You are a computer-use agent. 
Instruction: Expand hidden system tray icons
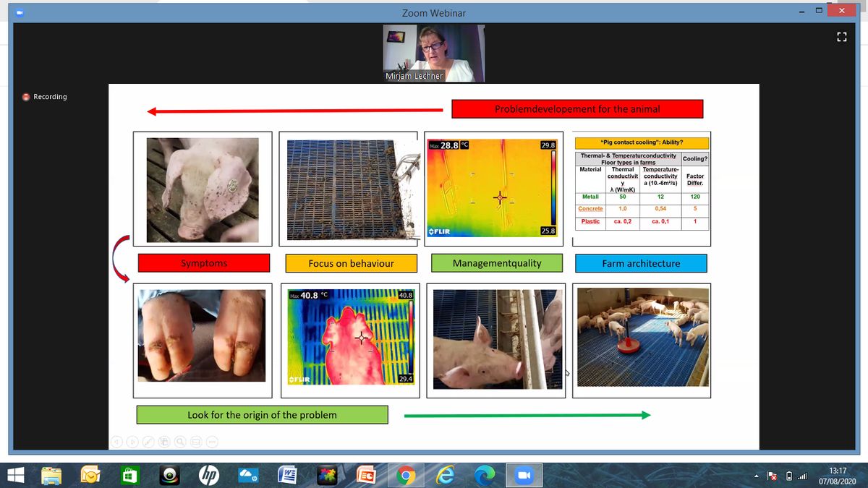click(x=757, y=476)
